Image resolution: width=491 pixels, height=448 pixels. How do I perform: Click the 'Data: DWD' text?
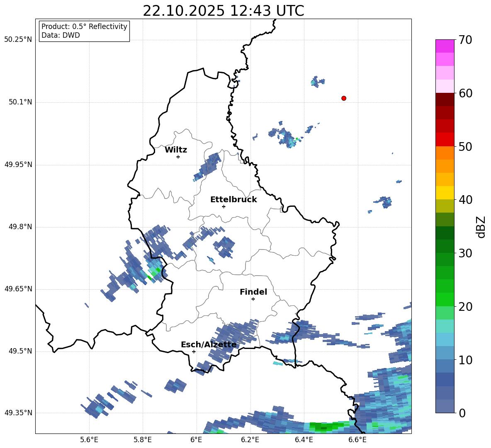61,35
